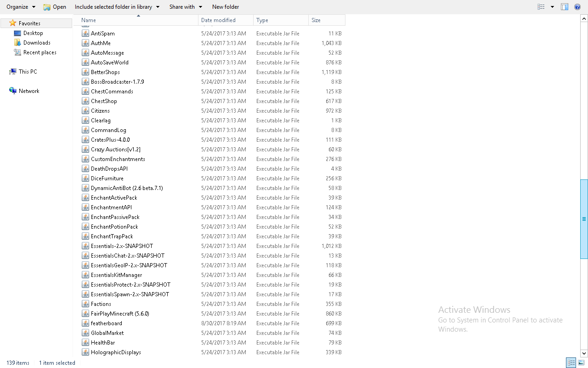Select the EnchantActivePack file name
The image size is (588, 368).
click(114, 198)
